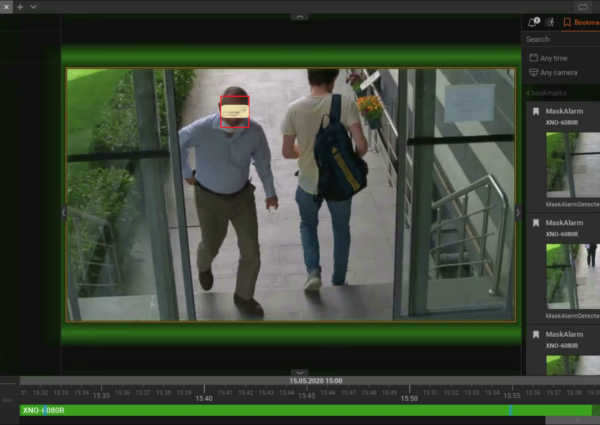Open the notifications bell tab
This screenshot has width=600, height=425.
[x=533, y=22]
